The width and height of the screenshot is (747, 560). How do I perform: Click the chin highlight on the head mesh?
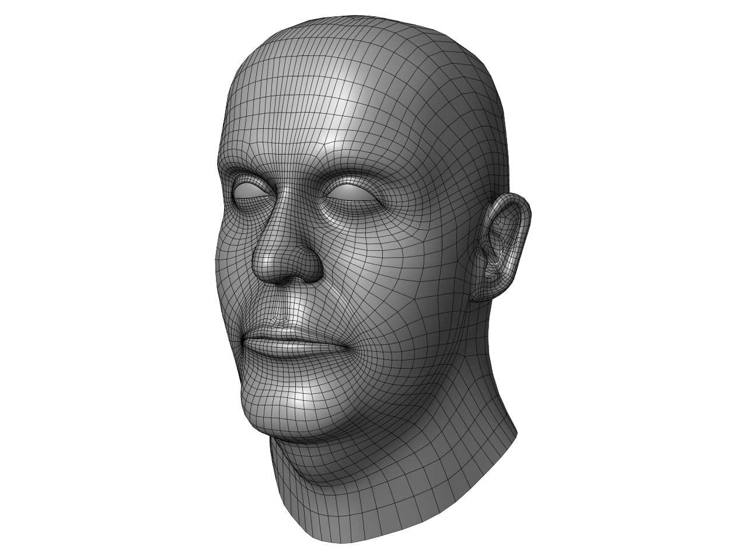[298, 402]
